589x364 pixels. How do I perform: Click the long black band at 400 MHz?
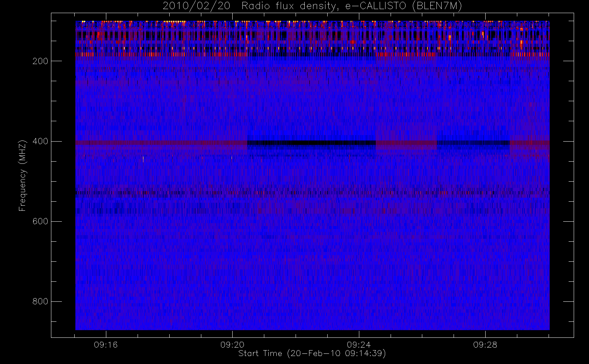pyautogui.click(x=311, y=143)
